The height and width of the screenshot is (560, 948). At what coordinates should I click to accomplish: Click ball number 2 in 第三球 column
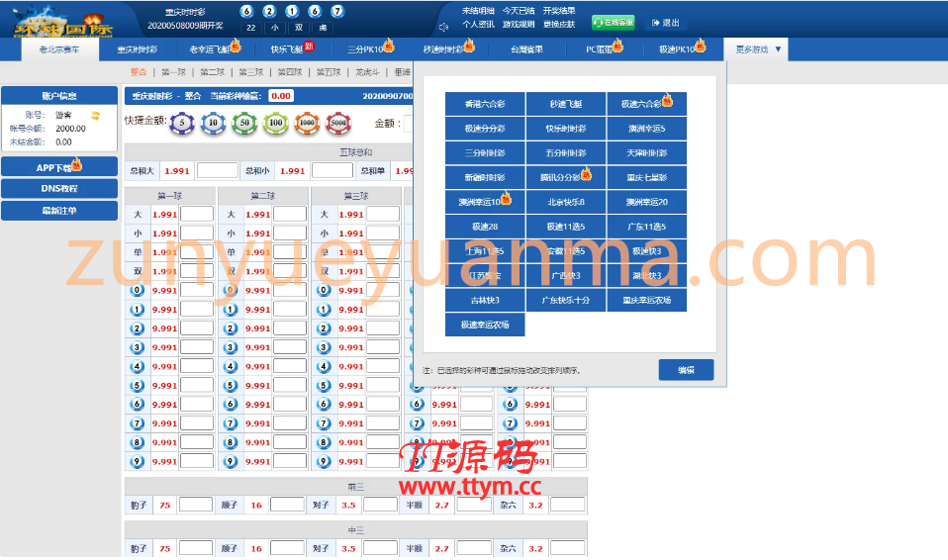click(324, 328)
